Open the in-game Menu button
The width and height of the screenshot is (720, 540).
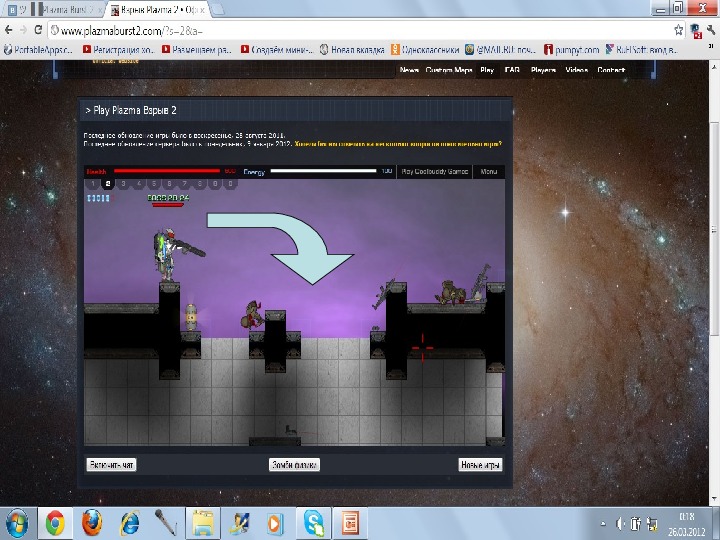(489, 171)
